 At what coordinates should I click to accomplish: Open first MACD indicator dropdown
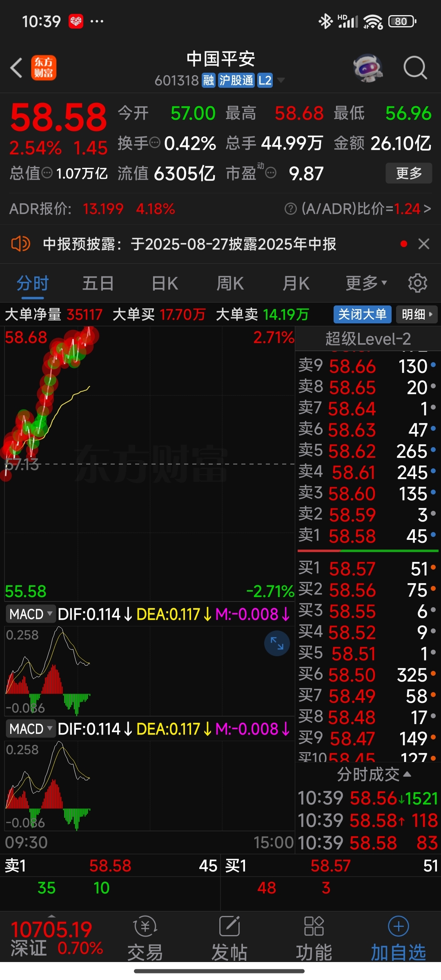tap(31, 614)
